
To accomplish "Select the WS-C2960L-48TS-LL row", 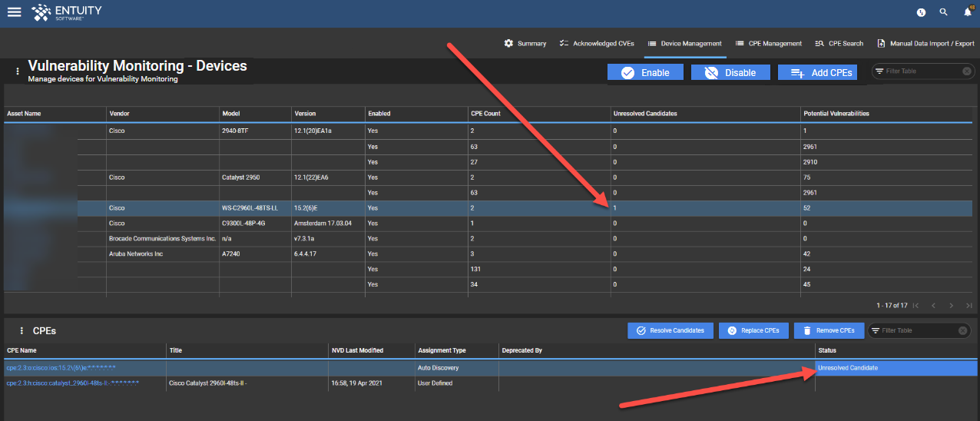I will pyautogui.click(x=488, y=208).
